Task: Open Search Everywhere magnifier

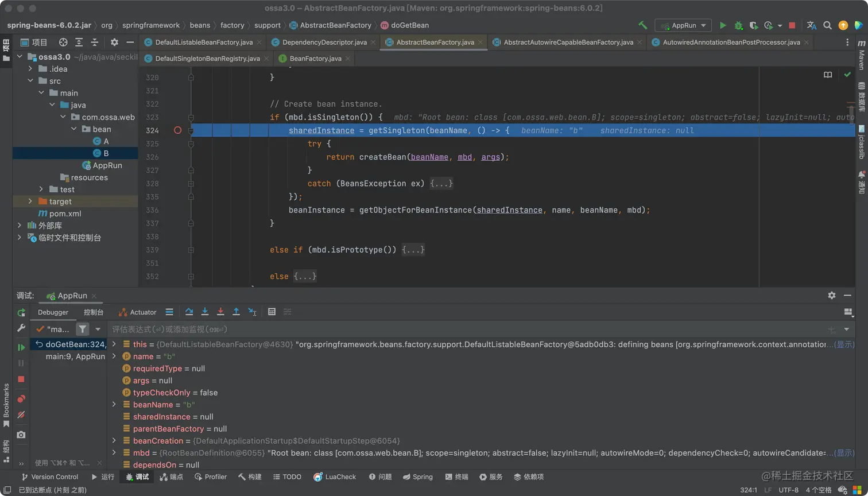Action: pyautogui.click(x=827, y=25)
